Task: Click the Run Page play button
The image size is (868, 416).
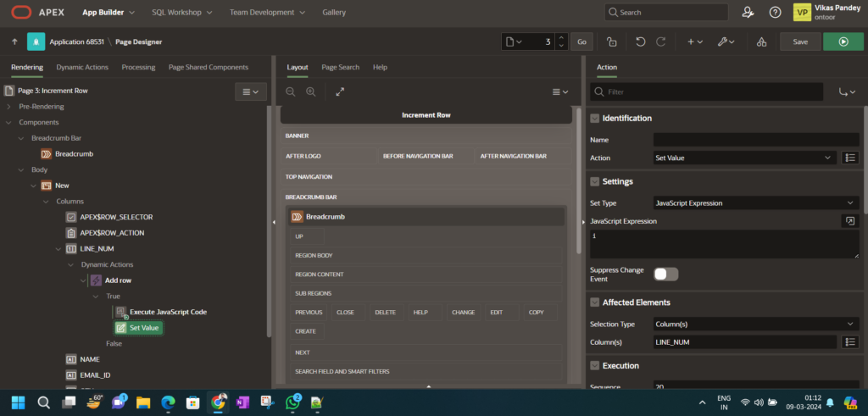Action: [843, 42]
